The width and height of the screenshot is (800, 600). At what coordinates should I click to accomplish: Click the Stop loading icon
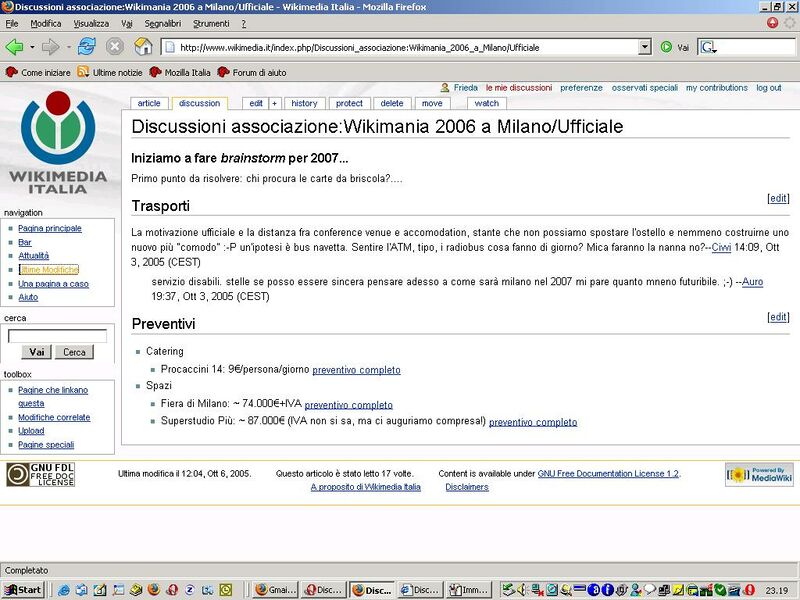point(114,46)
